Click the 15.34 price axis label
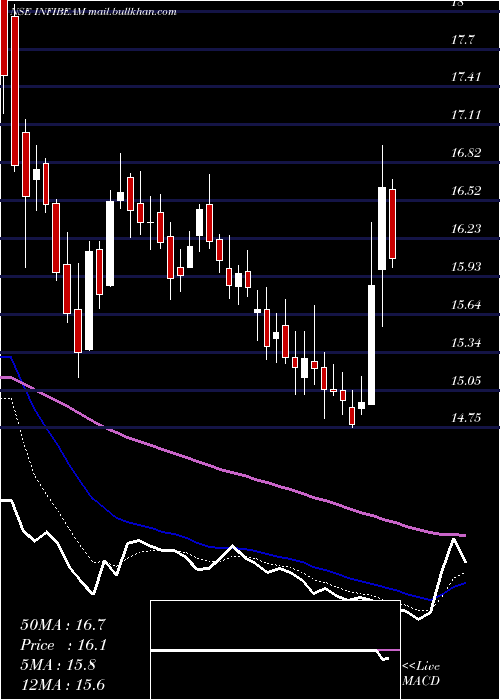 [x=466, y=343]
